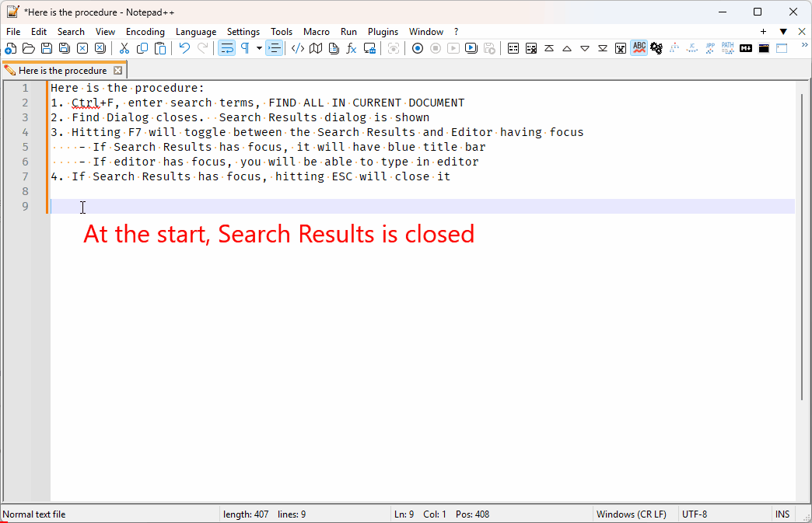Image resolution: width=812 pixels, height=523 pixels.
Task: Undo the last edit
Action: 184,48
